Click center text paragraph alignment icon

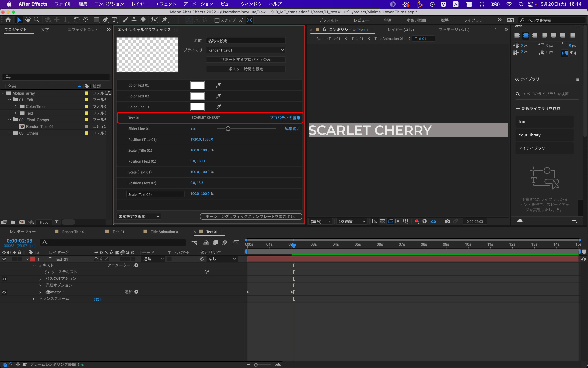coord(526,36)
